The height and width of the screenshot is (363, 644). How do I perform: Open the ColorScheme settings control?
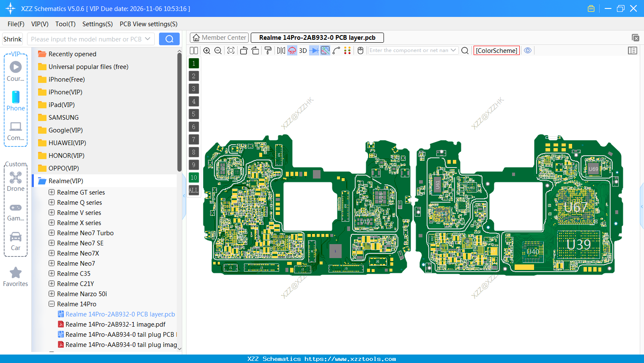[x=496, y=50]
